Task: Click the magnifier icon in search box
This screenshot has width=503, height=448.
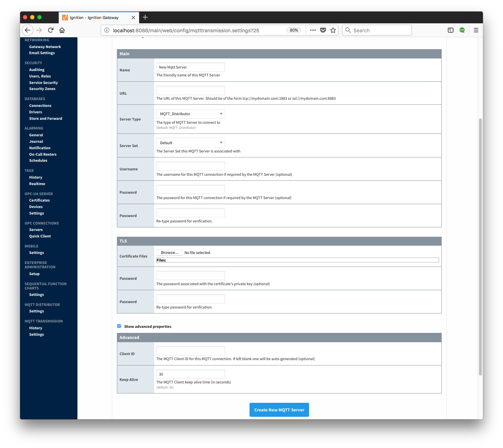Action: (348, 30)
